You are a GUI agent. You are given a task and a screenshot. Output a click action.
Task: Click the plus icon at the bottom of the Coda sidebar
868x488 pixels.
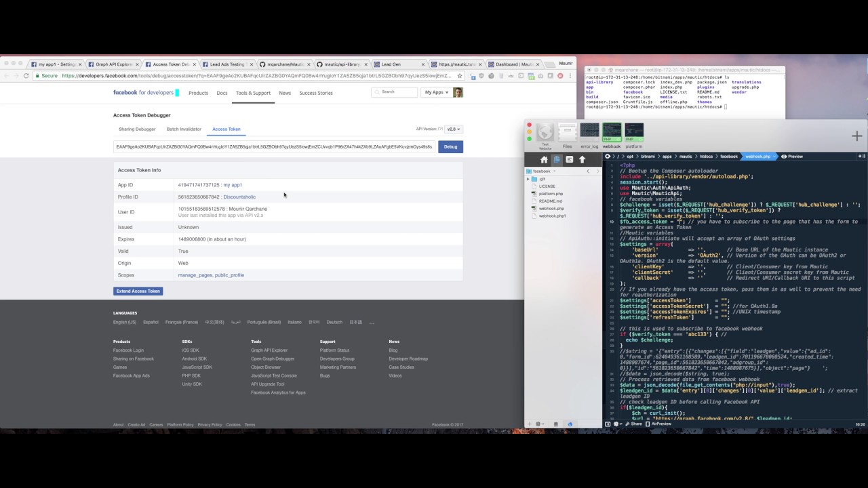coord(530,424)
